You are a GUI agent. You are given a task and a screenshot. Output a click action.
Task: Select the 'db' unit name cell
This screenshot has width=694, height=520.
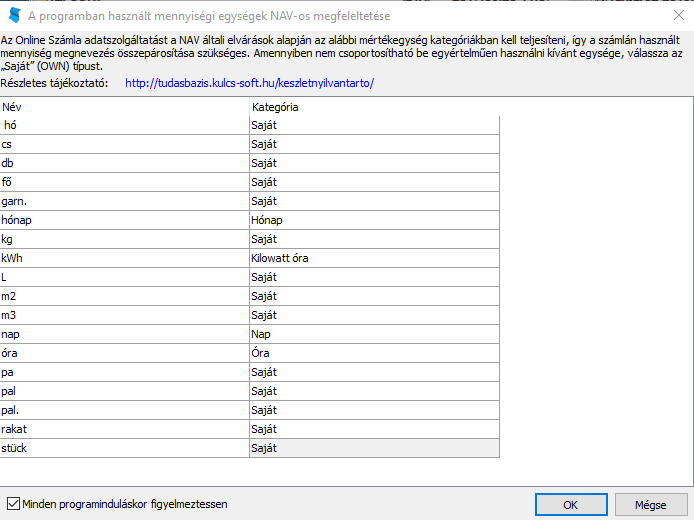[124, 163]
